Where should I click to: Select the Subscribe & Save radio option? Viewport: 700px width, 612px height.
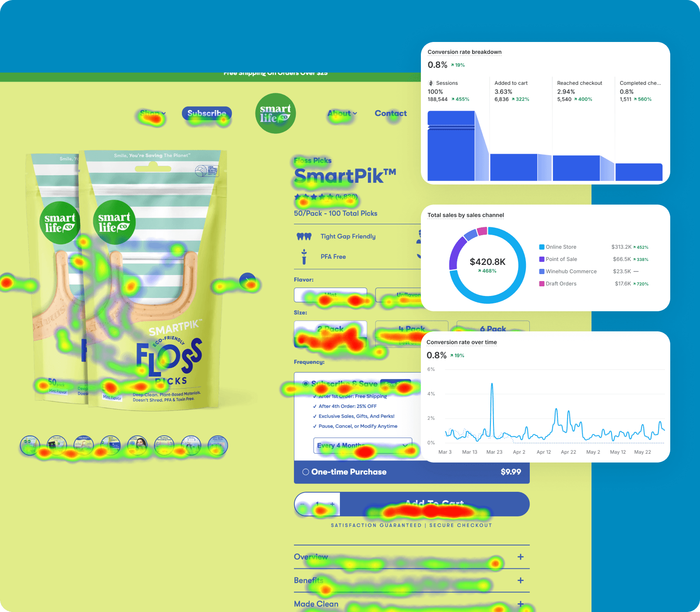tap(306, 384)
